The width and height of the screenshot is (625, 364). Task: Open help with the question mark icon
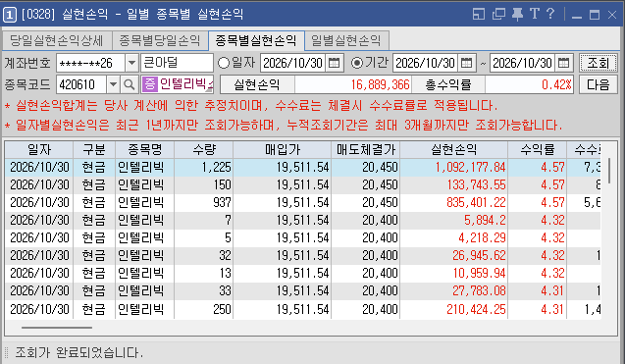point(550,14)
